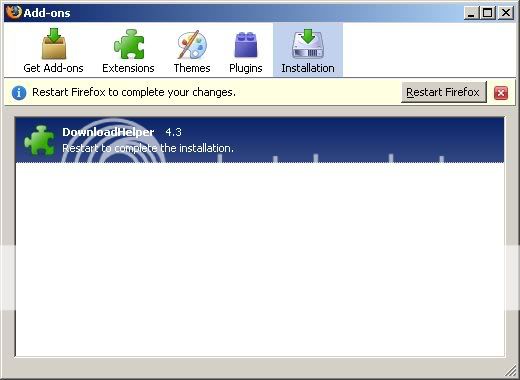
Task: Click the DownloadHelper add-on name
Action: point(108,132)
